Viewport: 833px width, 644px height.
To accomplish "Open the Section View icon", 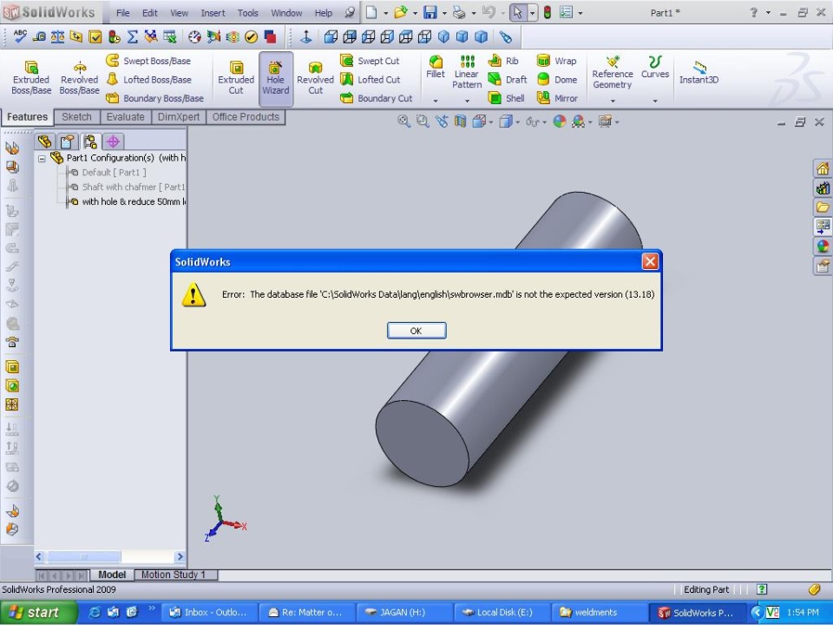I will tap(460, 122).
